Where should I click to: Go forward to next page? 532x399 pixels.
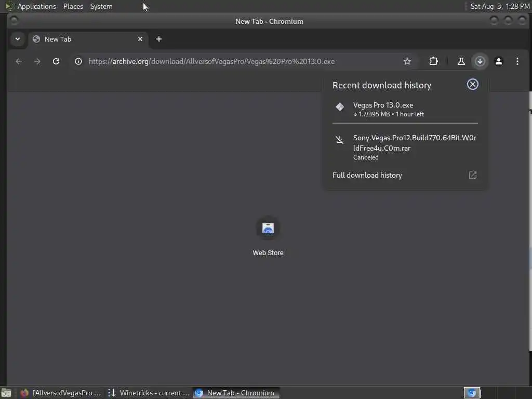(x=37, y=61)
